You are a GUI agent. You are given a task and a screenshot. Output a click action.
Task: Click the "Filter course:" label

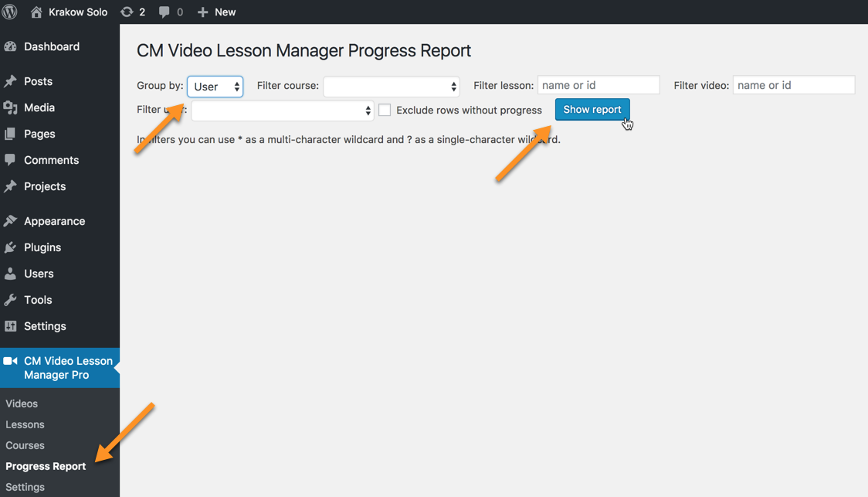click(288, 85)
